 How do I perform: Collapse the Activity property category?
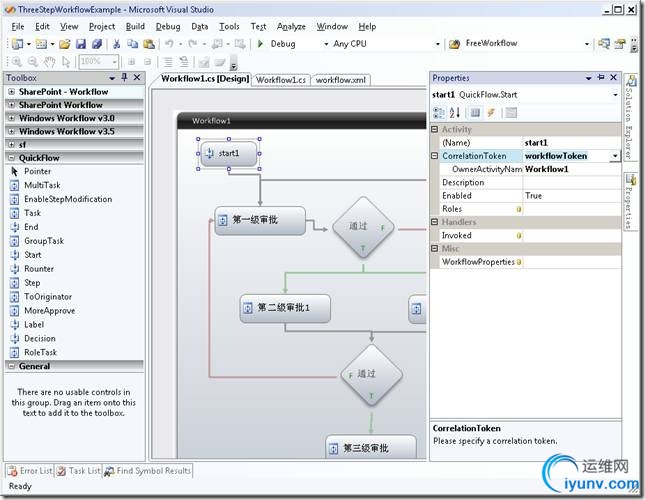tap(434, 129)
